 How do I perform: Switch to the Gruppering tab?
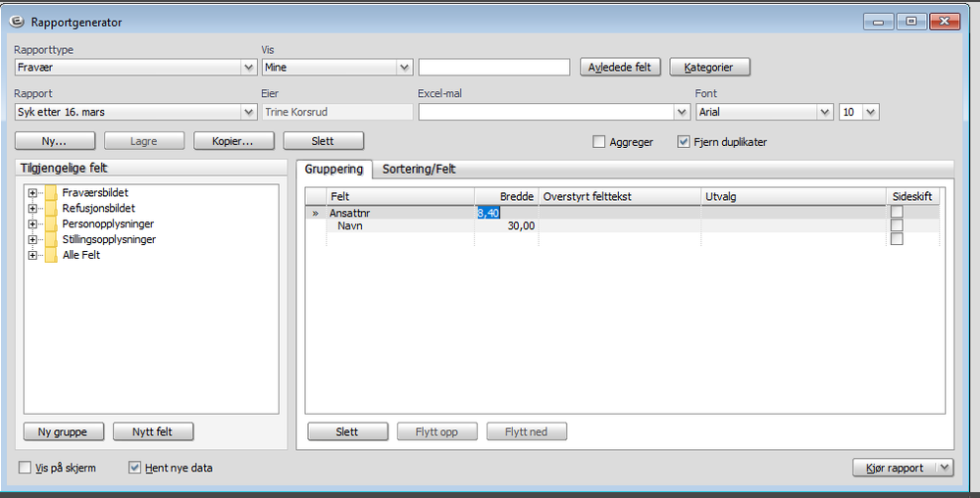(334, 170)
